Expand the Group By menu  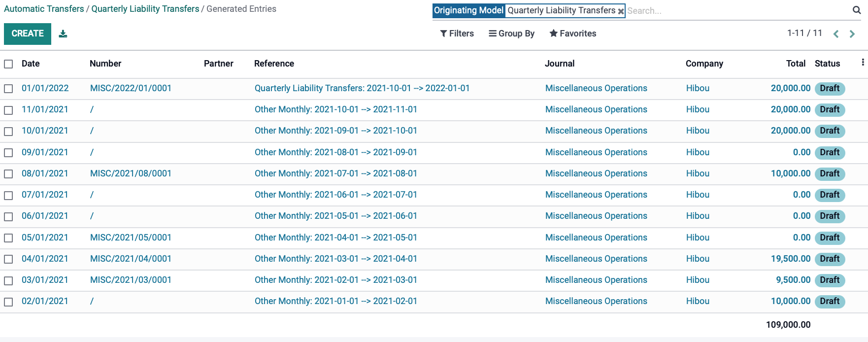[x=511, y=34]
